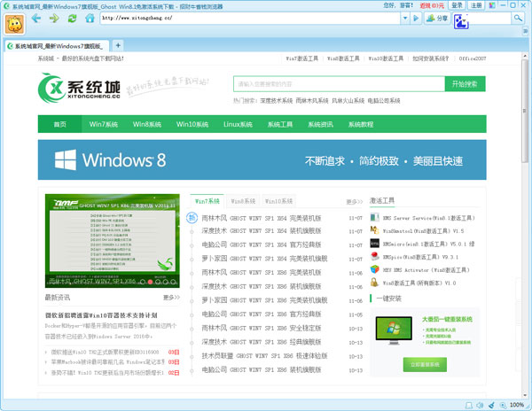This screenshot has height=411, width=532.
Task: Click KMSpico red button icon
Action: tap(374, 257)
